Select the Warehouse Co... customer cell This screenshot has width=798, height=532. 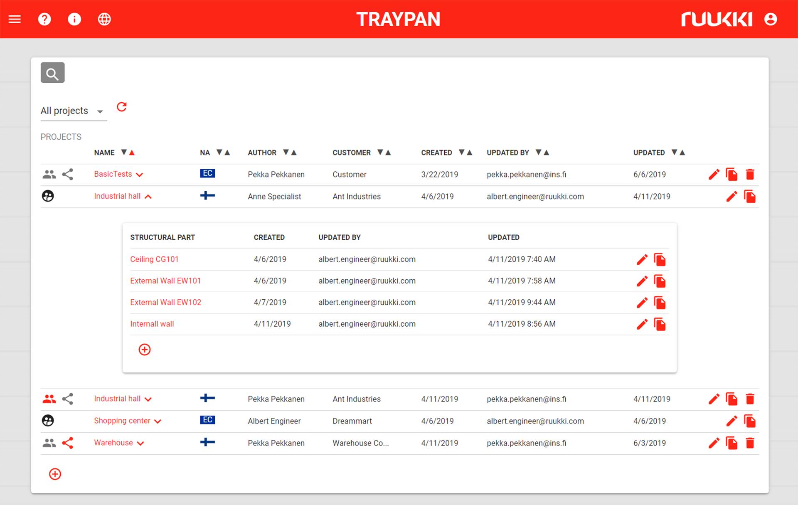(x=361, y=443)
